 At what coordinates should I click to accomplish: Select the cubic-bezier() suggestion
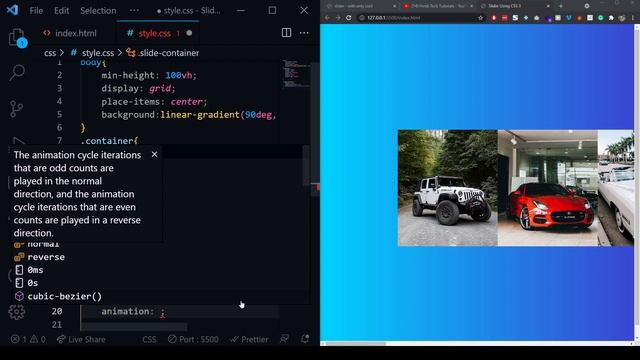[64, 296]
